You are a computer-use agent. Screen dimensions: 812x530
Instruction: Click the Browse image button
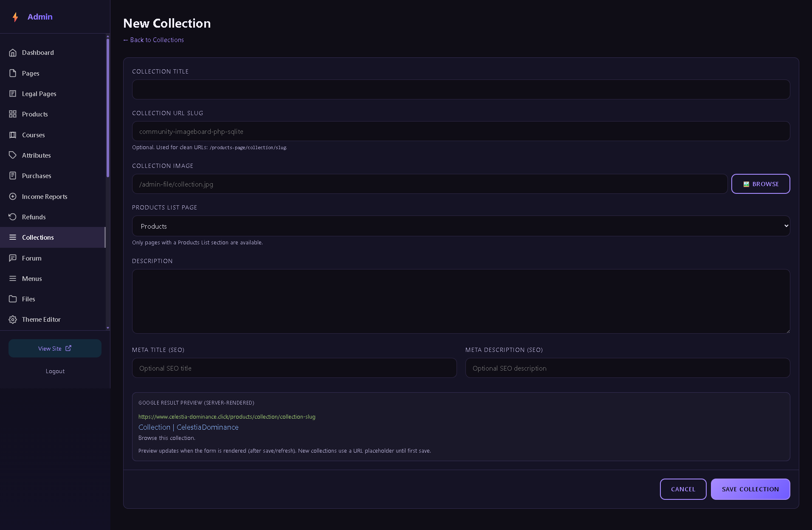[761, 184]
